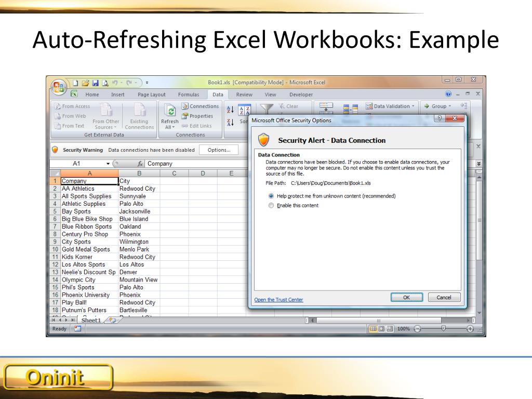Click the Select All corner of the grid
532x399 pixels.
tap(55, 174)
